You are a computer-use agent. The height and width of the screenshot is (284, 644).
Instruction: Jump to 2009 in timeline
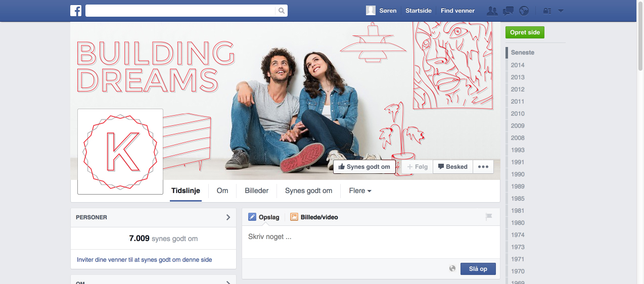click(518, 126)
